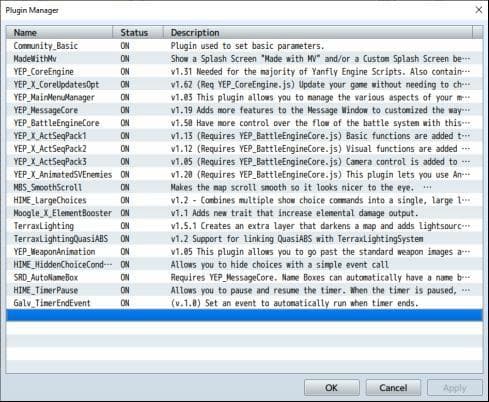The width and height of the screenshot is (489, 402).
Task: Select the HIME_LargeChoices plugin entry
Action: coord(244,200)
